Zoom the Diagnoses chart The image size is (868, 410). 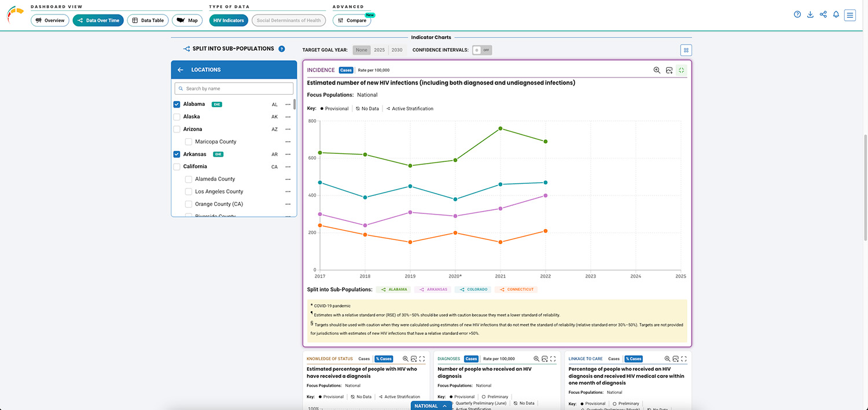(x=536, y=359)
